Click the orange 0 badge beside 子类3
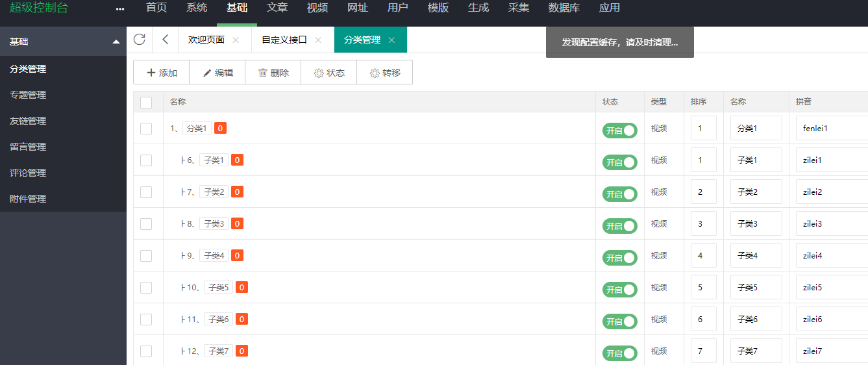Screen dimensions: 868x365 [x=237, y=223]
